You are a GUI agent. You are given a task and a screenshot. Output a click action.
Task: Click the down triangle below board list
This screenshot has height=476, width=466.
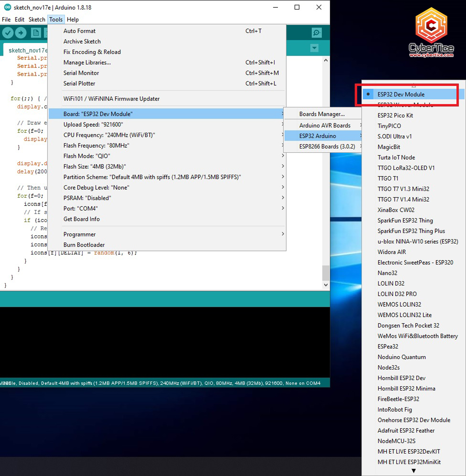[413, 471]
